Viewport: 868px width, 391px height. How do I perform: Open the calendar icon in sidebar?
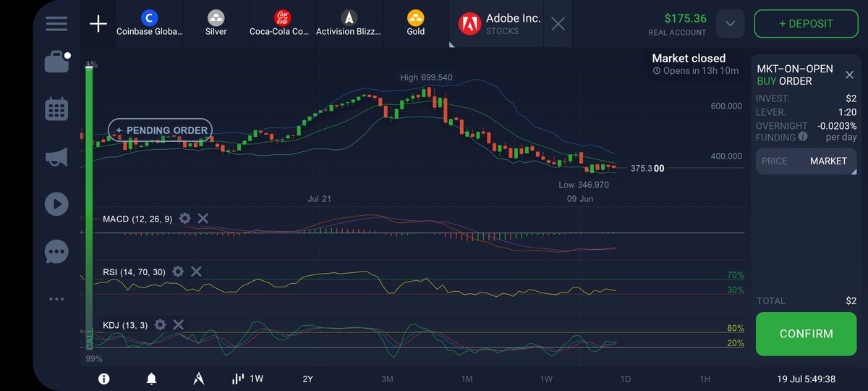pos(56,109)
